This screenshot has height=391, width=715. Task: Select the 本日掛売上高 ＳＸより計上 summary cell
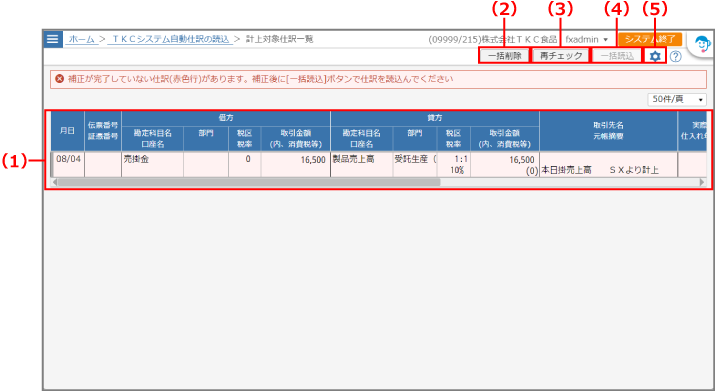point(608,164)
